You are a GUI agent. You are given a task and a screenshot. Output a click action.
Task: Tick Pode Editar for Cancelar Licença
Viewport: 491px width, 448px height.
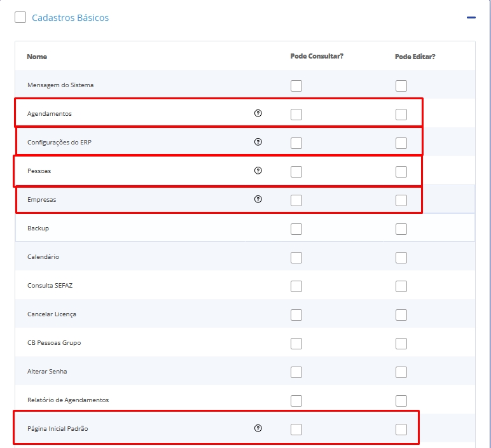point(401,315)
